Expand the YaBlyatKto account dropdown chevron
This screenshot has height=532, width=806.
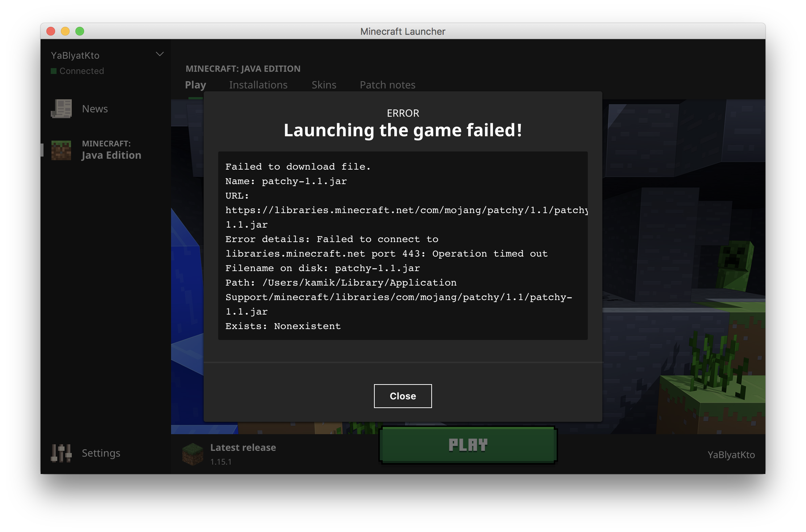pyautogui.click(x=159, y=54)
